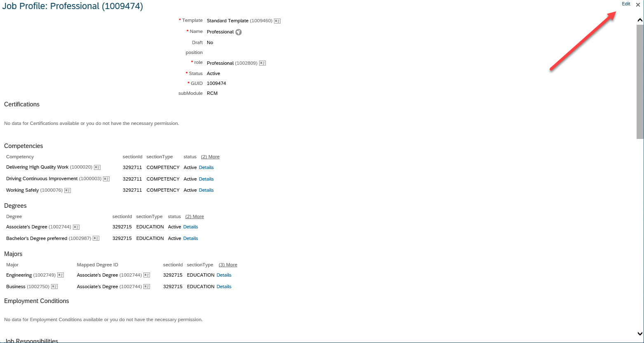Click globe translation icon beside Name Professional

[x=239, y=32]
